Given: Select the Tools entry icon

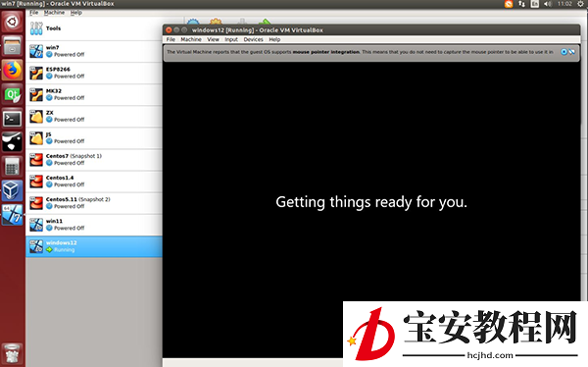Looking at the screenshot, I should point(36,28).
